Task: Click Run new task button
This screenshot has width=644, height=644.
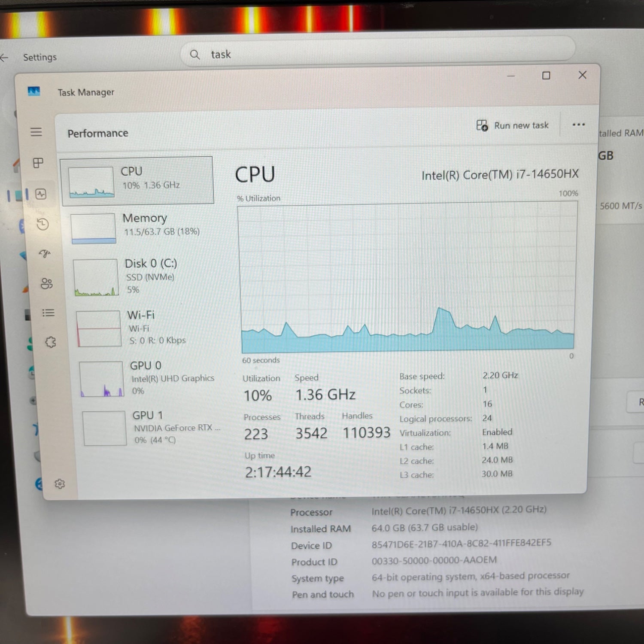Action: click(x=512, y=125)
